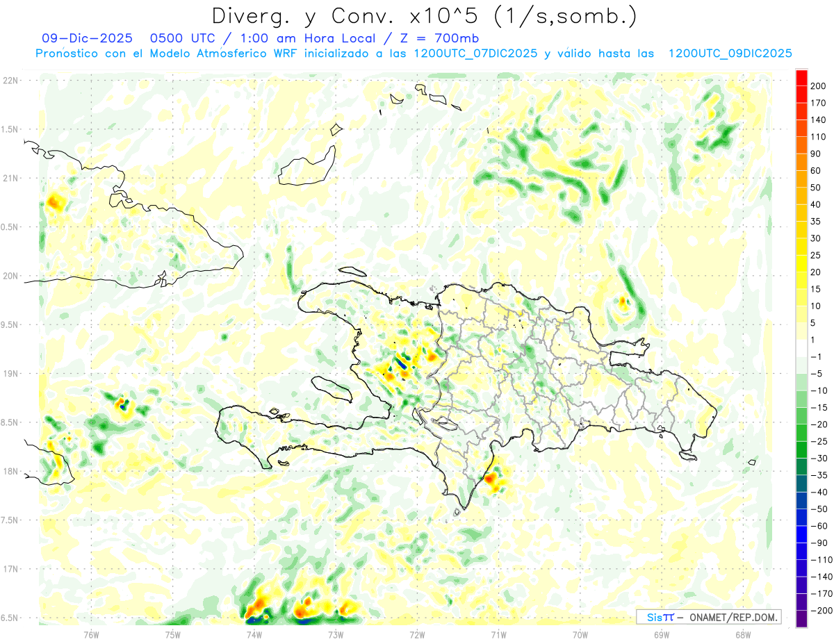Click the '71W' longitude label
Viewport: 834px width, 644px height.
(498, 634)
